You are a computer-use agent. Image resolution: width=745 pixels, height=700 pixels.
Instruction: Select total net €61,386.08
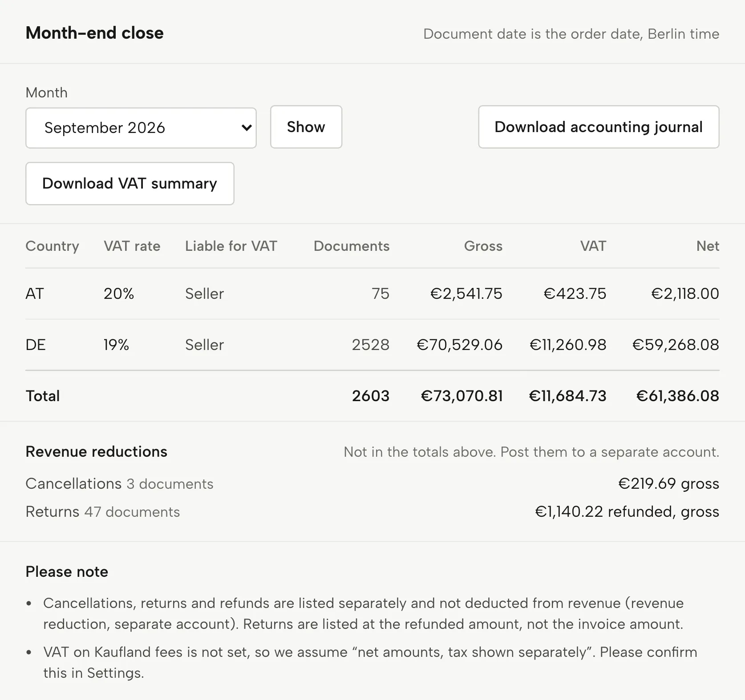coord(678,396)
